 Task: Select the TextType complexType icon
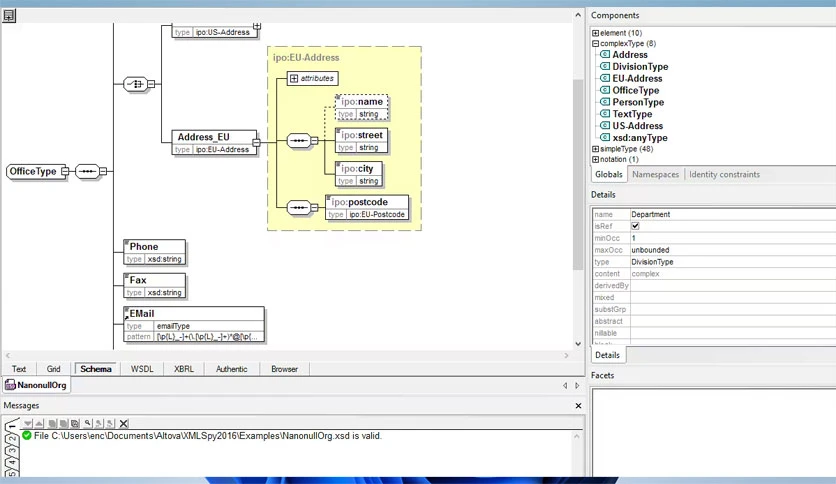pos(605,114)
